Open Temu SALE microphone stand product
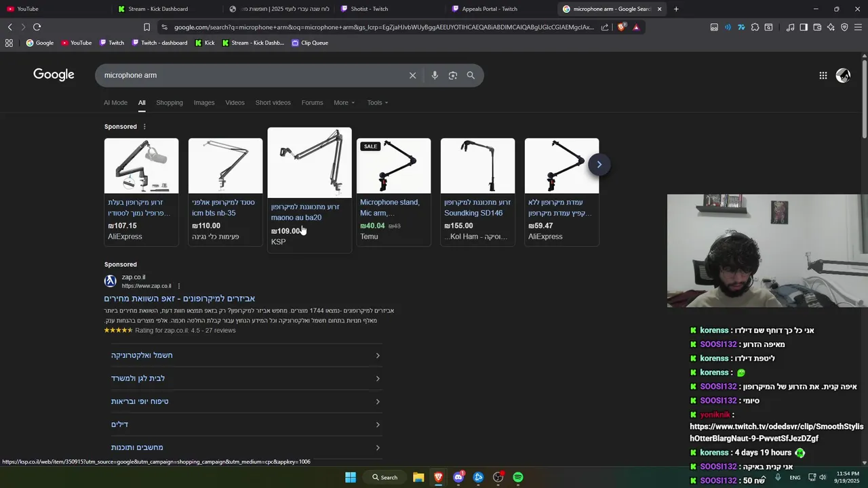 click(393, 191)
